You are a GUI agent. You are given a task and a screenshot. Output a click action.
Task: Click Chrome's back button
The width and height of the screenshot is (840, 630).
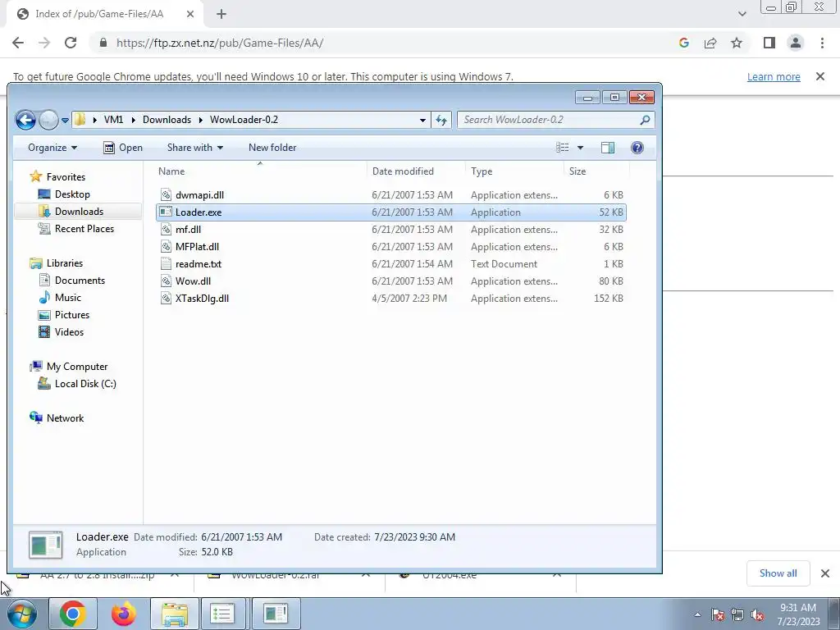pyautogui.click(x=18, y=43)
